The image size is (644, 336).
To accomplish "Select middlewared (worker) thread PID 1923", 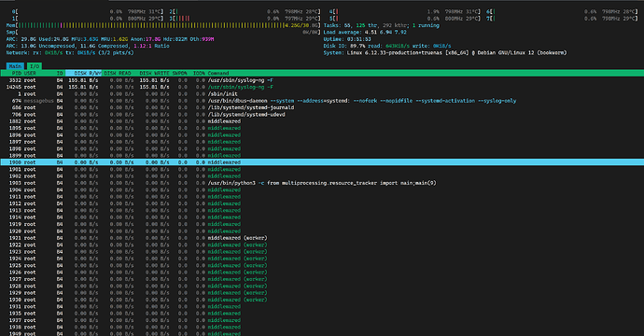I will tap(322, 251).
